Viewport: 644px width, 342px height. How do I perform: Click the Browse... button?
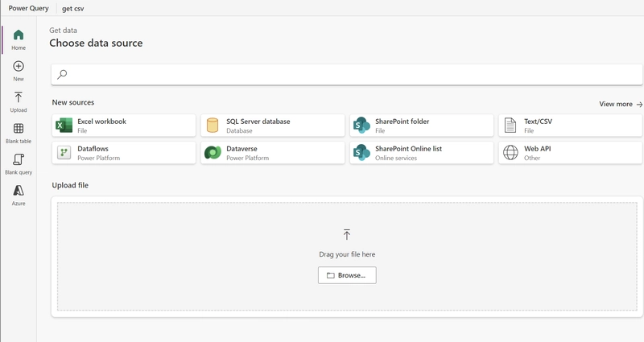tap(347, 275)
